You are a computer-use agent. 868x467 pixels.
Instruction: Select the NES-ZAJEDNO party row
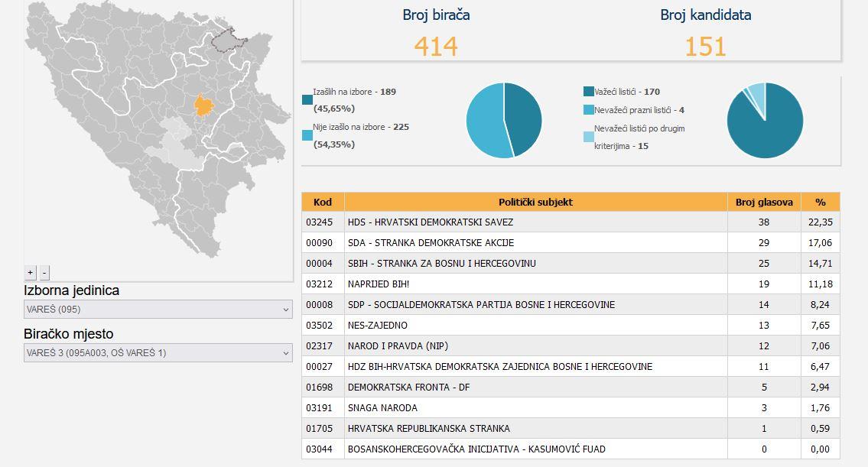click(571, 326)
